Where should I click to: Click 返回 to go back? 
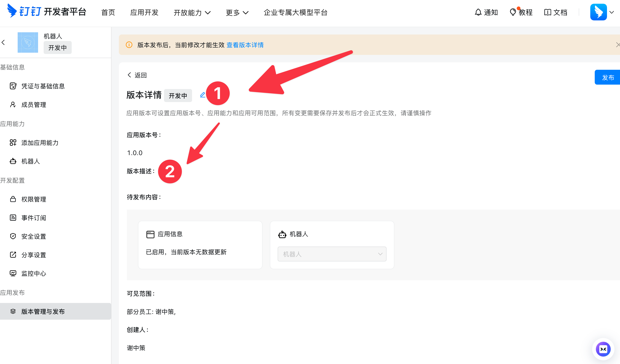[x=137, y=75]
